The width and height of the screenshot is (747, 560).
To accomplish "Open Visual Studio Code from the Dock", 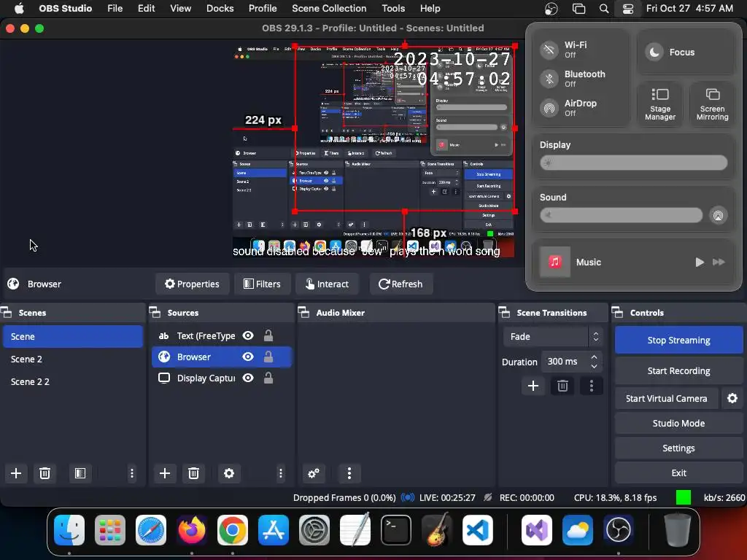I will click(x=477, y=529).
